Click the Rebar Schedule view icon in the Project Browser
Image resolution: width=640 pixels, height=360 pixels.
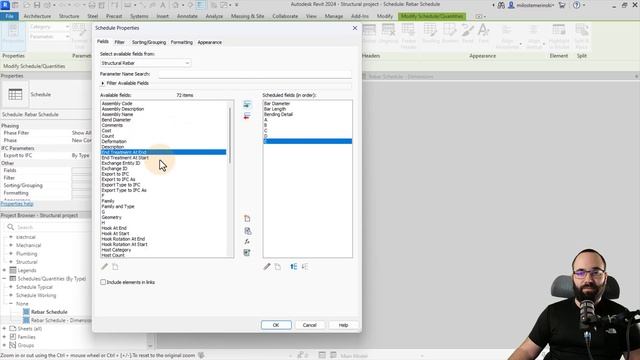click(26, 312)
